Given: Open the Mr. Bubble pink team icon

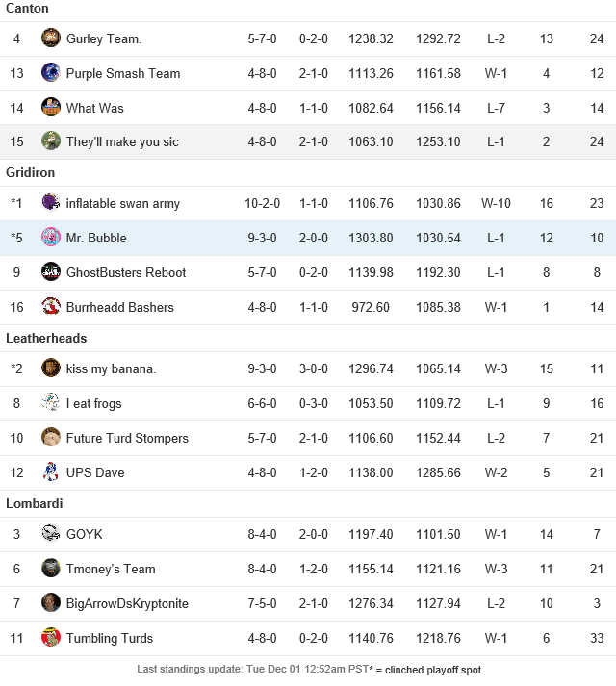Looking at the screenshot, I should (51, 237).
